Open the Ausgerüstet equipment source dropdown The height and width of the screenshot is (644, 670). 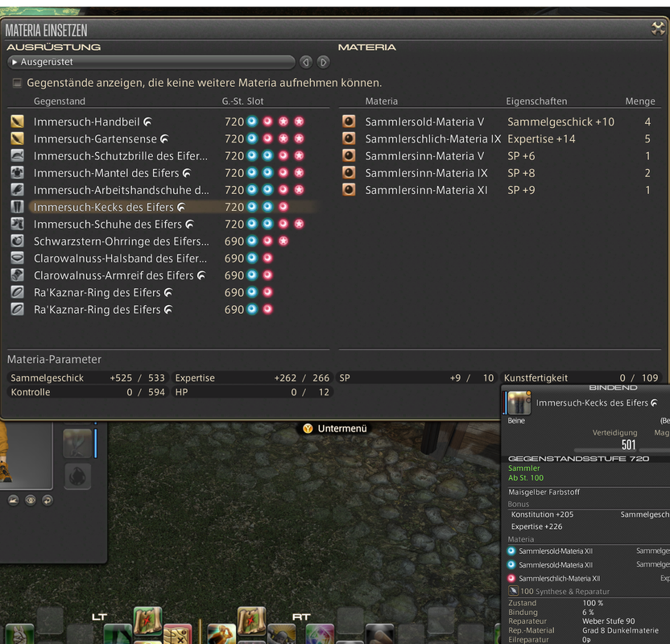151,62
